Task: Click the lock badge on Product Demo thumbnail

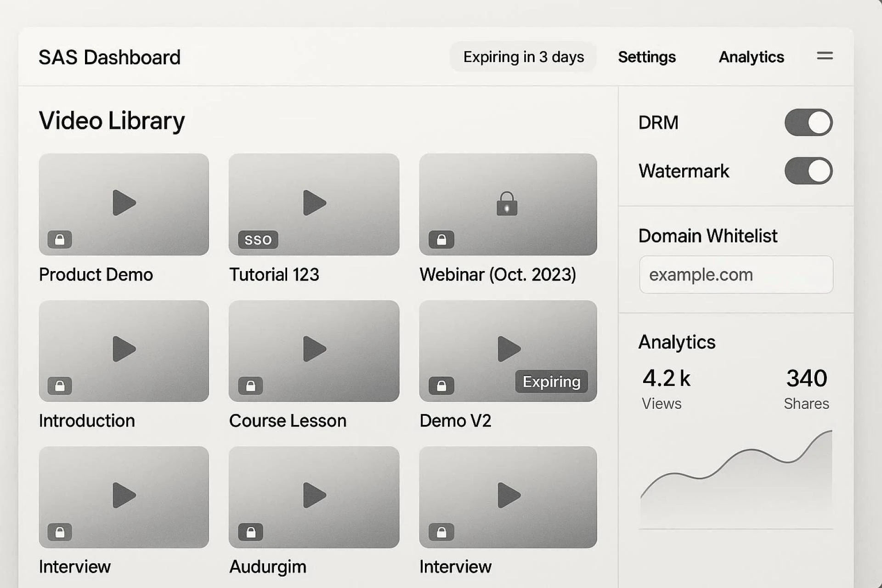Action: (x=60, y=239)
